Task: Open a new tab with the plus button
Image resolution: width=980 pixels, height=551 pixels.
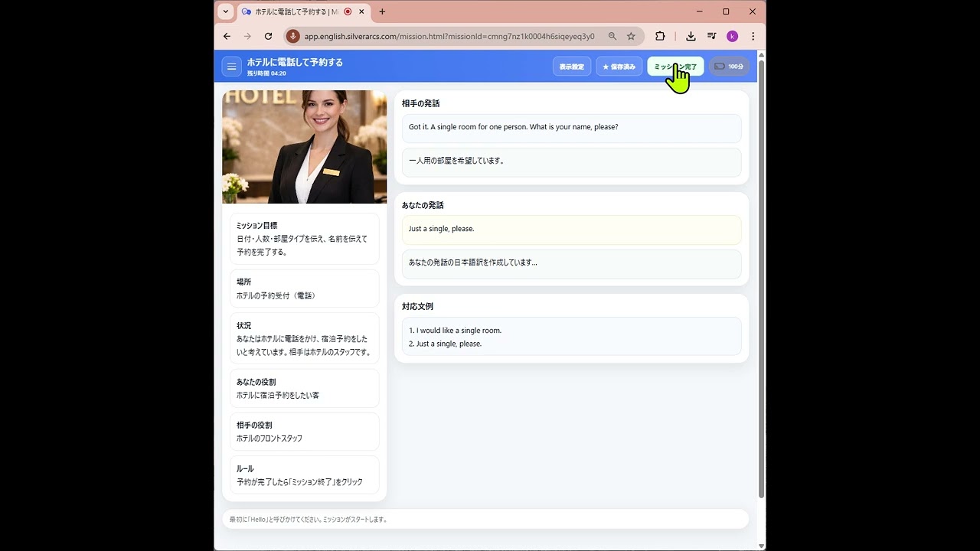Action: point(382,11)
